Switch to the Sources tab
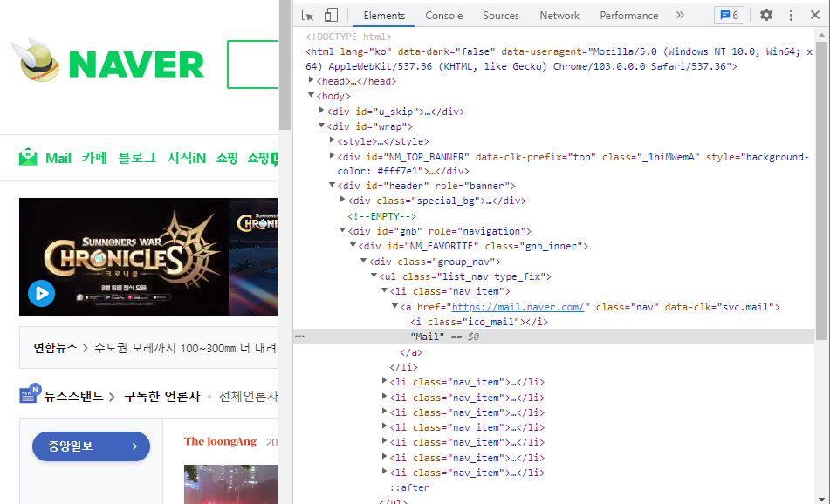The width and height of the screenshot is (830, 504). pyautogui.click(x=501, y=16)
